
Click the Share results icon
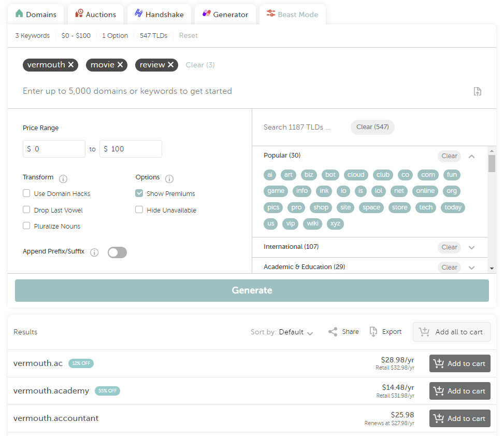(x=333, y=332)
